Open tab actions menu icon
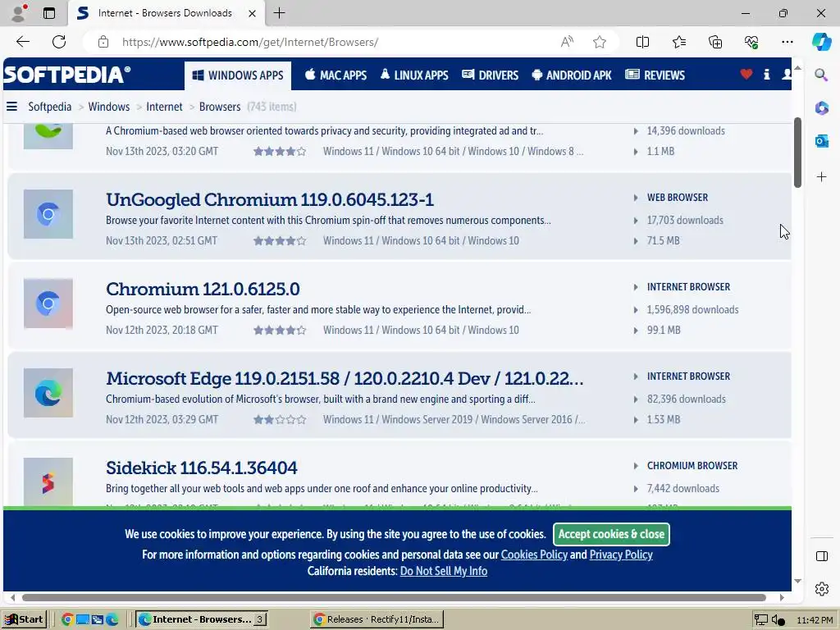Image resolution: width=840 pixels, height=630 pixels. tap(48, 13)
